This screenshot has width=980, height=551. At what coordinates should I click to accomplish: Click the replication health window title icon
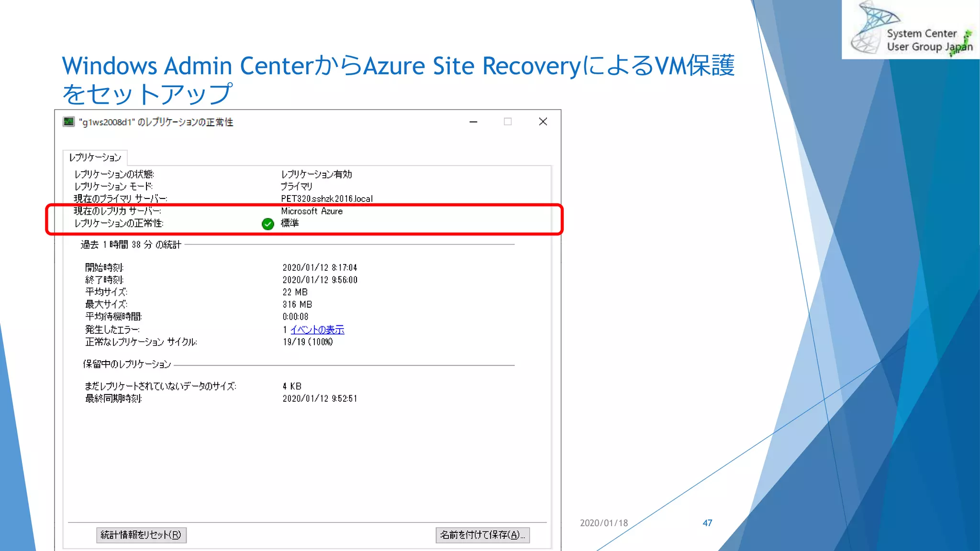pyautogui.click(x=69, y=122)
